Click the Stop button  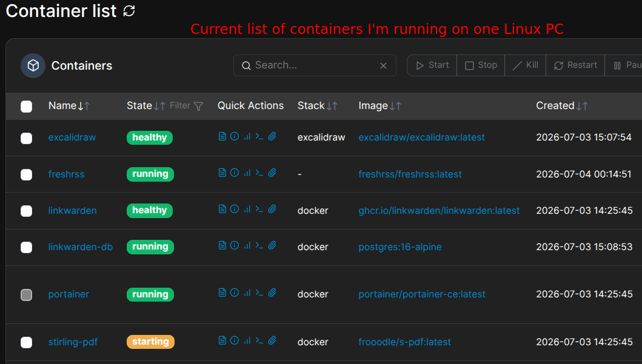(x=481, y=65)
